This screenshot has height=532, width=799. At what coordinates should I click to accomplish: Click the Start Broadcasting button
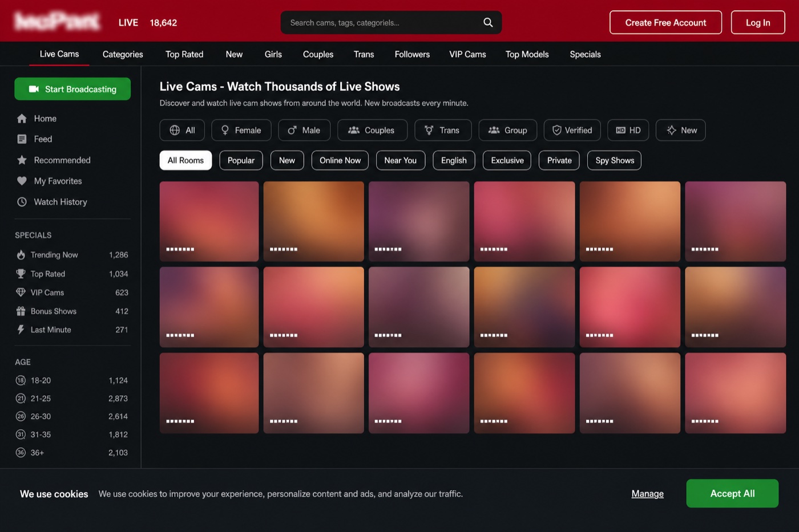(72, 89)
